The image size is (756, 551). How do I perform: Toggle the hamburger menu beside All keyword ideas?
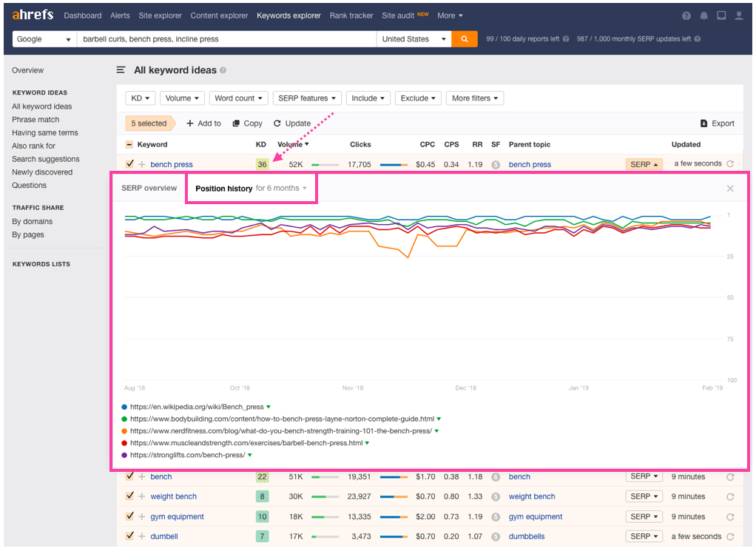tap(121, 70)
